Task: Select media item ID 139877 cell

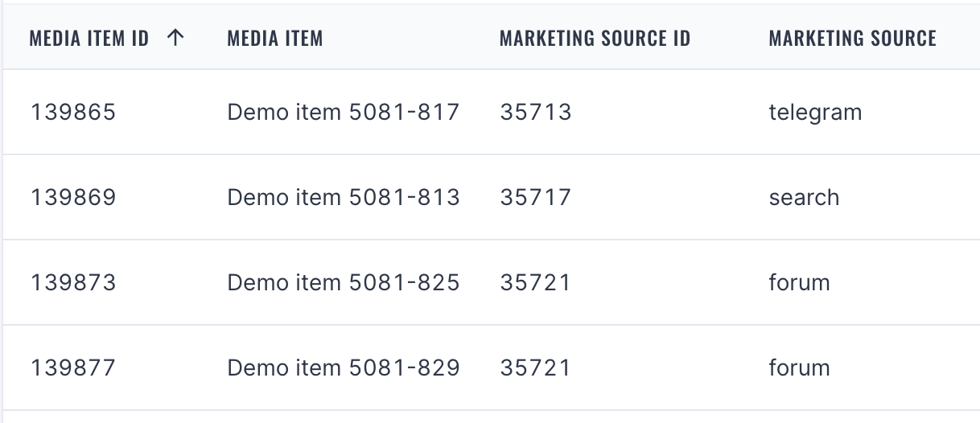Action: (x=73, y=368)
